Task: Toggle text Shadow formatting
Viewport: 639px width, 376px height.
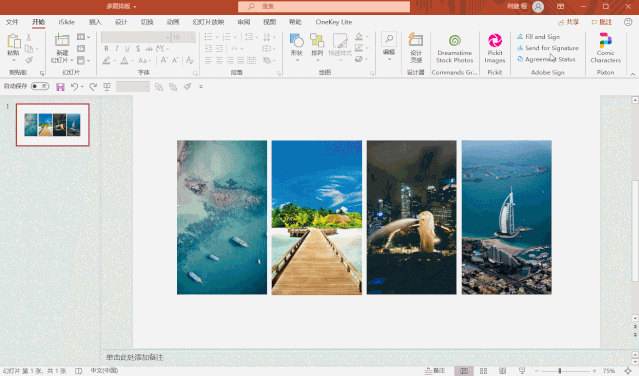Action: tap(138, 48)
